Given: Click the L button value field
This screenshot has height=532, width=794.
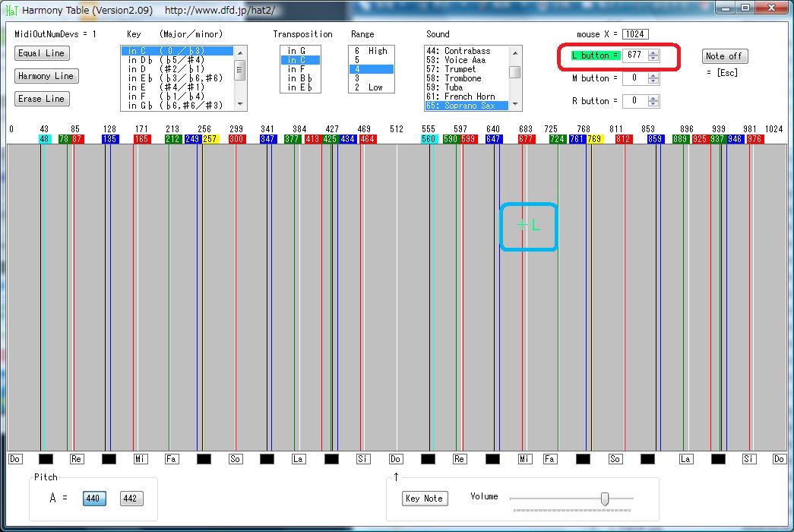Looking at the screenshot, I should (635, 55).
